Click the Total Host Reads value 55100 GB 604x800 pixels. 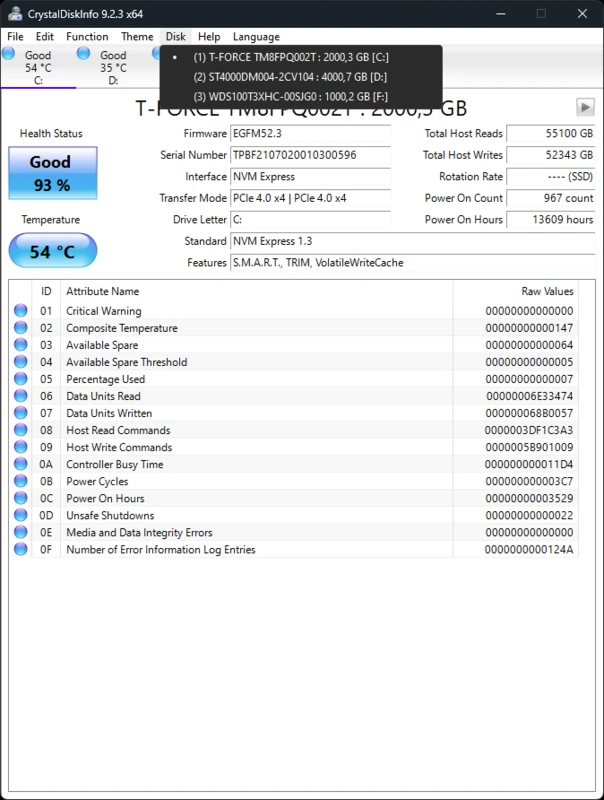click(x=550, y=134)
